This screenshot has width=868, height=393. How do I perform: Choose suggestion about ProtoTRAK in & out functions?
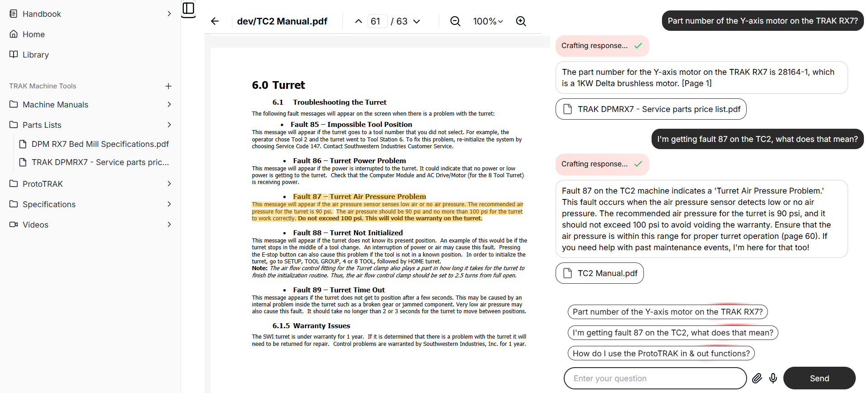661,354
